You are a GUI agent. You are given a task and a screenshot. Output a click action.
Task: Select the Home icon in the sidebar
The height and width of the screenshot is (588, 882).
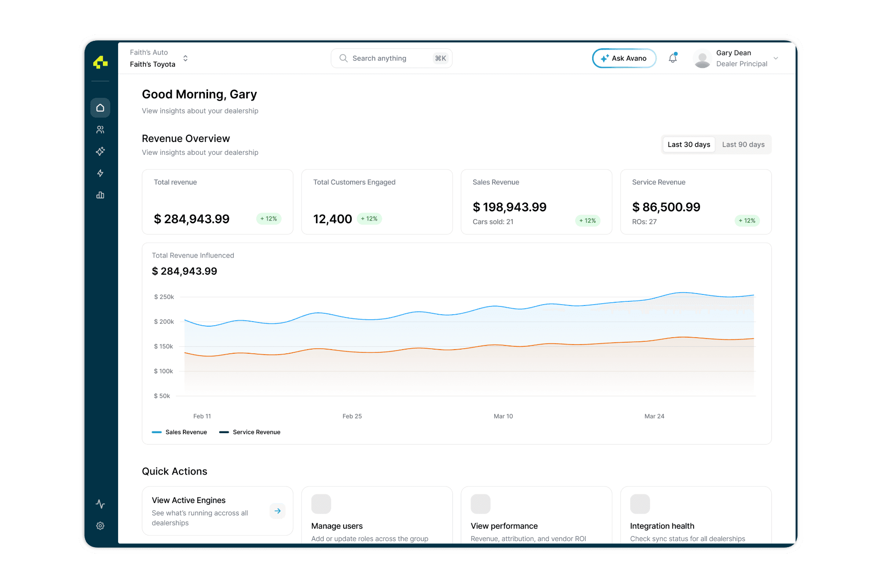pyautogui.click(x=100, y=107)
